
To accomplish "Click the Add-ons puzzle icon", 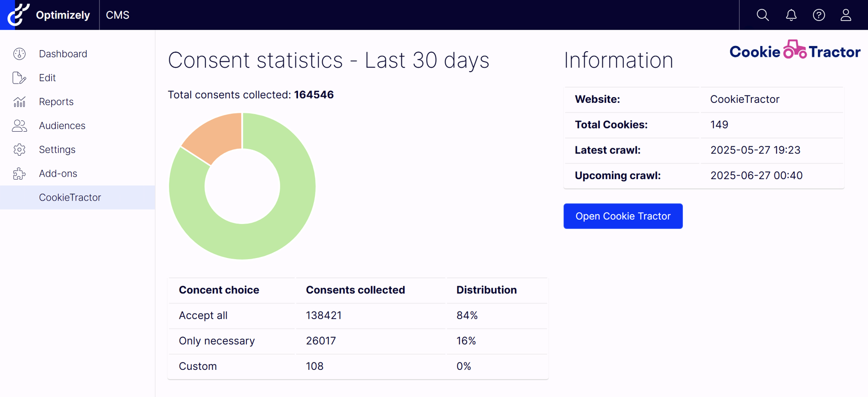I will coord(19,173).
